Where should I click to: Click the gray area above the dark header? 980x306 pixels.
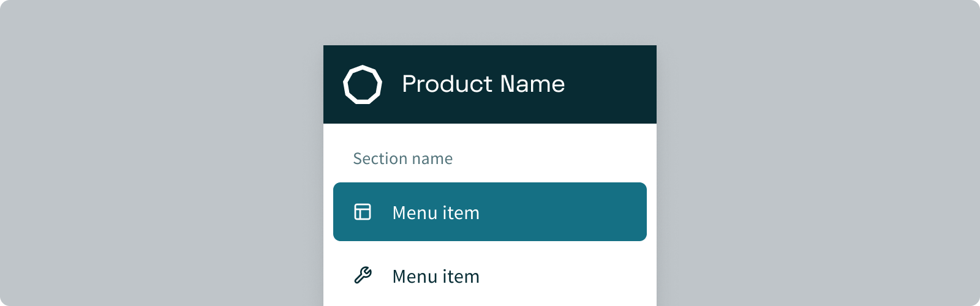click(x=490, y=22)
